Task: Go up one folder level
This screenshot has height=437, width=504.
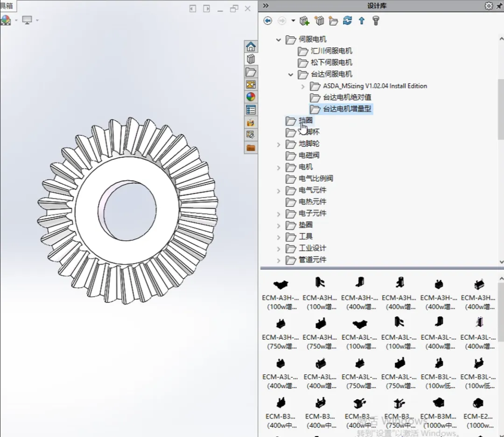Action: (362, 21)
